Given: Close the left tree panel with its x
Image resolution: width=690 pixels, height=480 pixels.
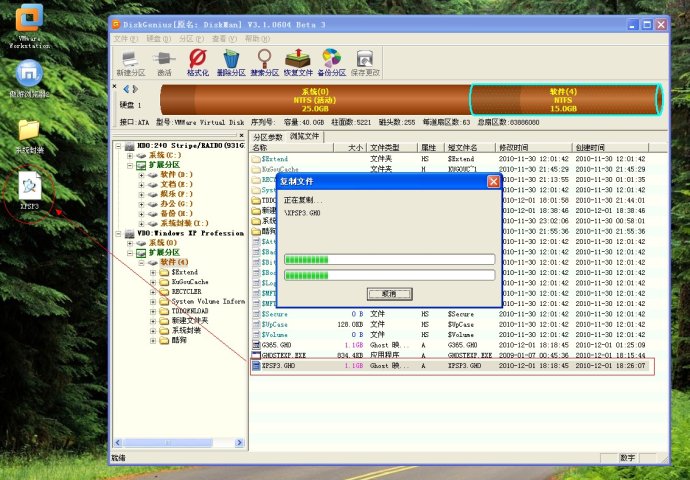Looking at the screenshot, I should pos(241,135).
